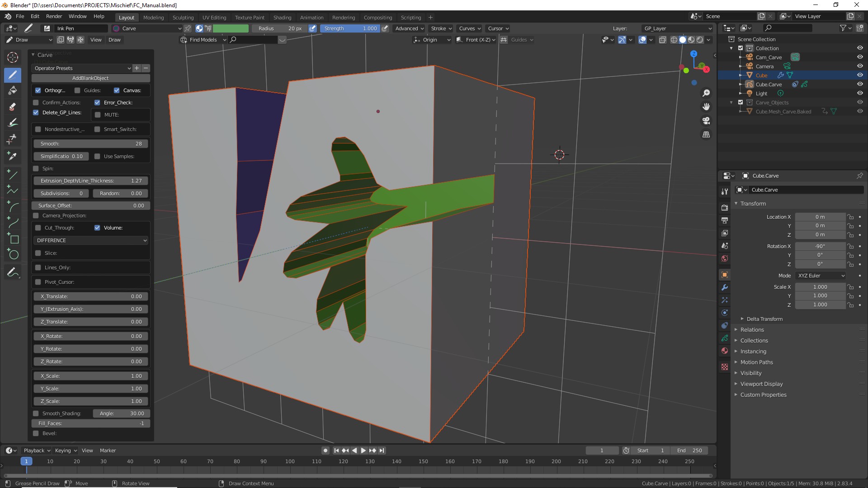The width and height of the screenshot is (868, 488).
Task: Select the Erase tool in toolbar
Action: pyautogui.click(x=13, y=107)
